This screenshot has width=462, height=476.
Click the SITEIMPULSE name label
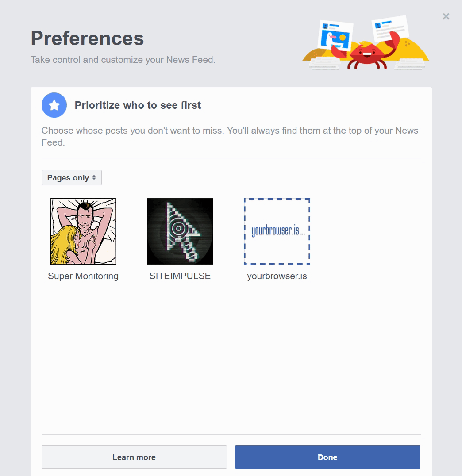pyautogui.click(x=180, y=276)
